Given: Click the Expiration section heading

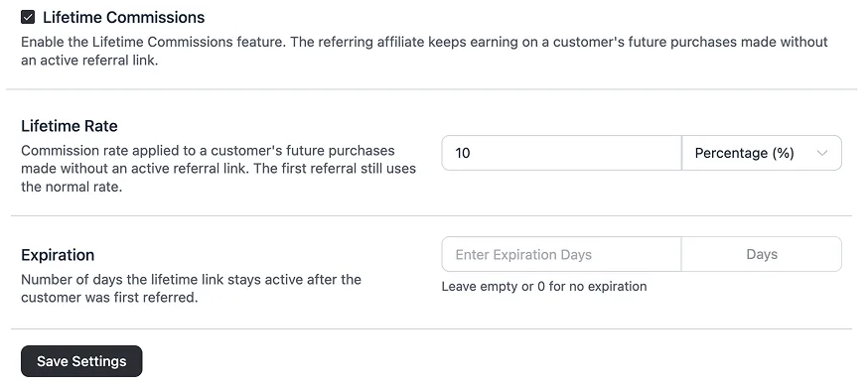Looking at the screenshot, I should tap(58, 255).
